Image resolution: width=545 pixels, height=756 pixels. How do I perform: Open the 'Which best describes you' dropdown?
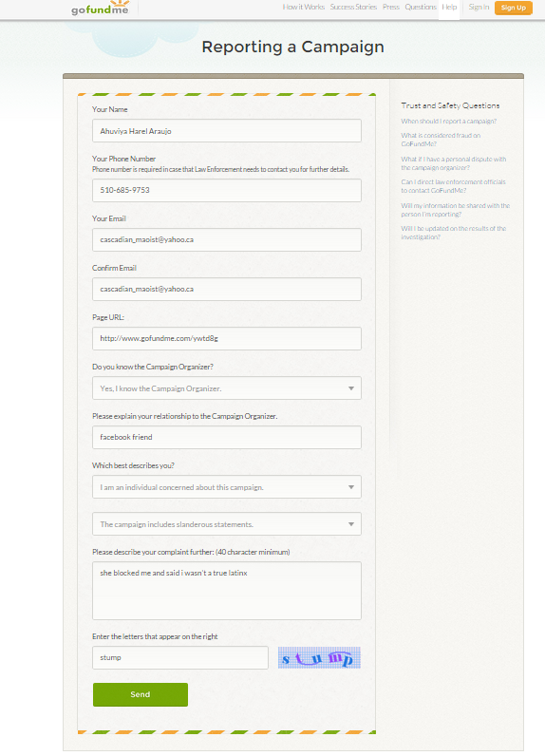[x=227, y=487]
